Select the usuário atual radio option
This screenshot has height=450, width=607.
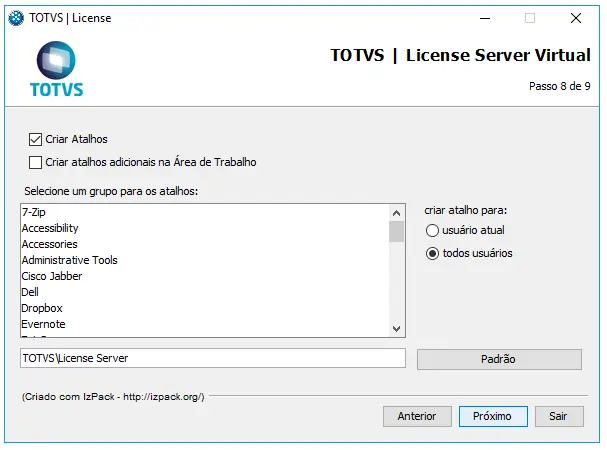pyautogui.click(x=432, y=231)
